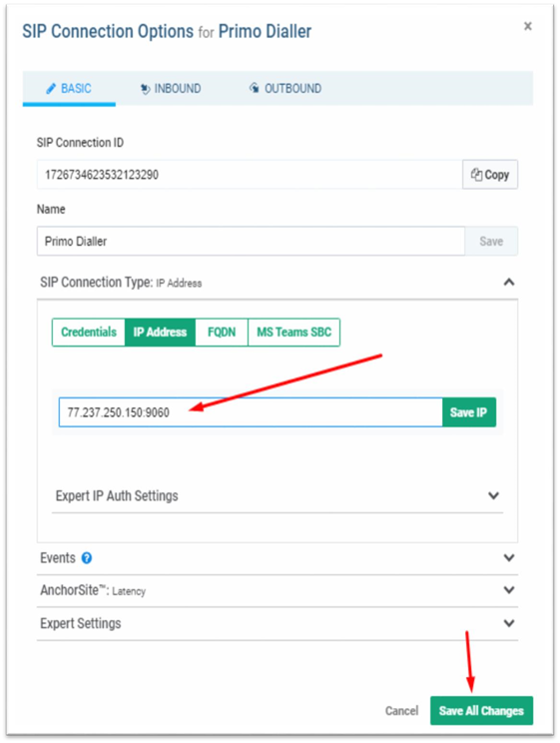This screenshot has height=743, width=560.
Task: Collapse the SIP Connection Type section
Action: pyautogui.click(x=509, y=283)
